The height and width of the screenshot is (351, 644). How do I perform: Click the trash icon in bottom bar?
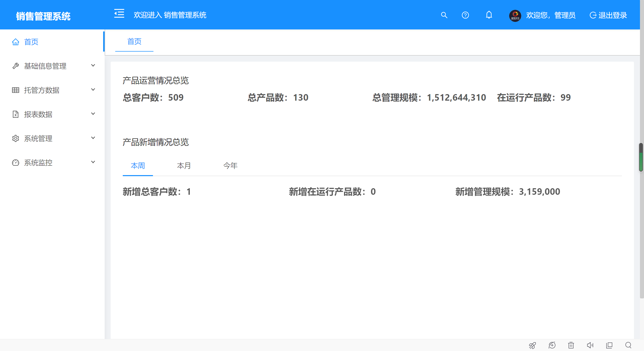[571, 345]
